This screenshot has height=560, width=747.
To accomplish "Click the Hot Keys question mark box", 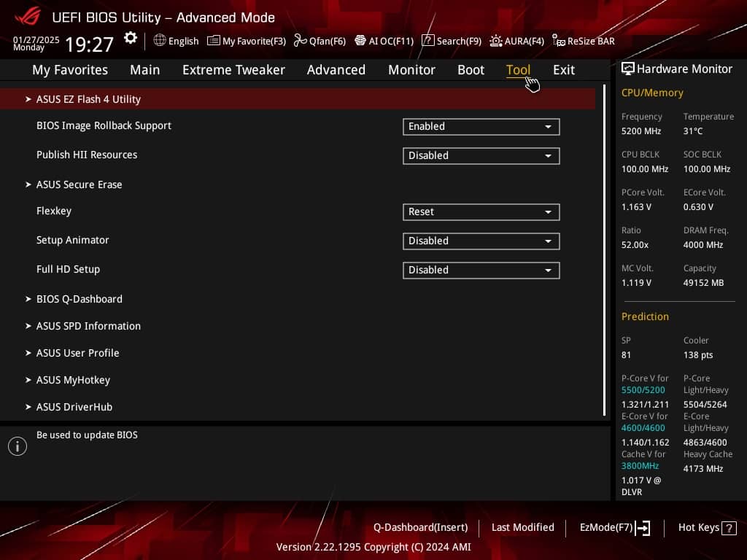I will pos(729,528).
